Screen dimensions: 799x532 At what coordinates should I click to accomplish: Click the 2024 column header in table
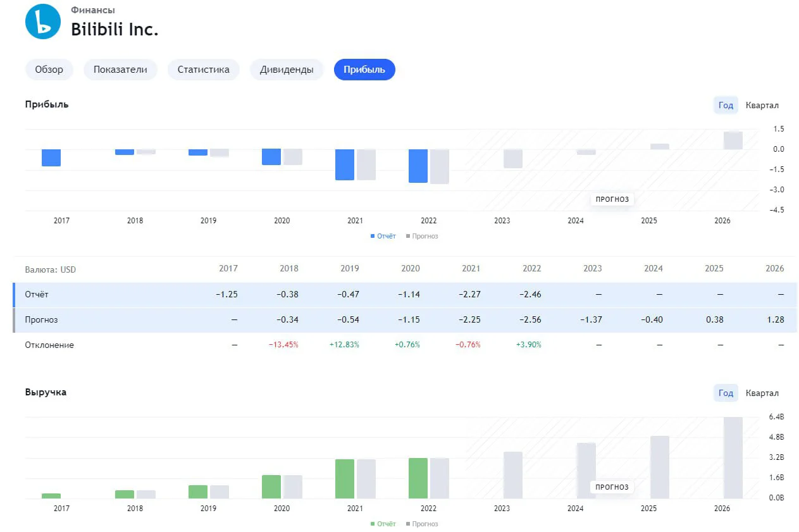pos(653,268)
